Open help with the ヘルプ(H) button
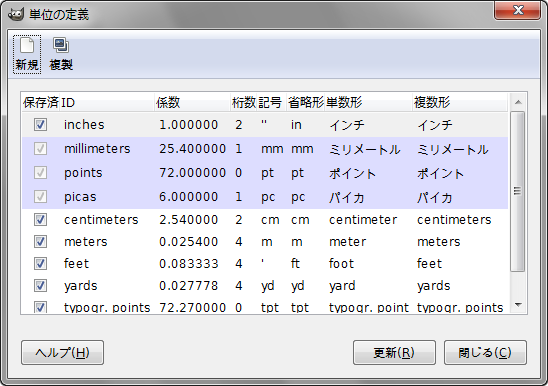Image resolution: width=548 pixels, height=386 pixels. pyautogui.click(x=62, y=352)
